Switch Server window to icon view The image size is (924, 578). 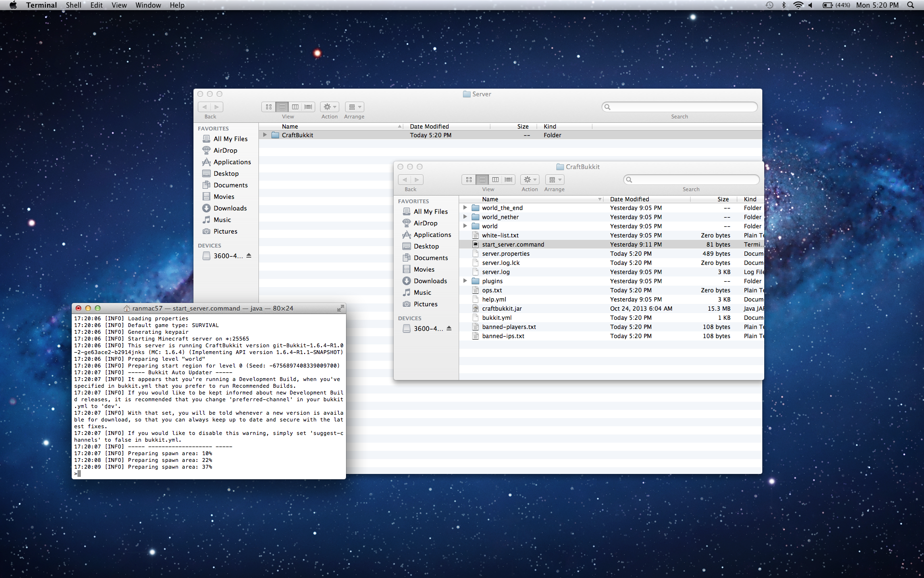269,107
